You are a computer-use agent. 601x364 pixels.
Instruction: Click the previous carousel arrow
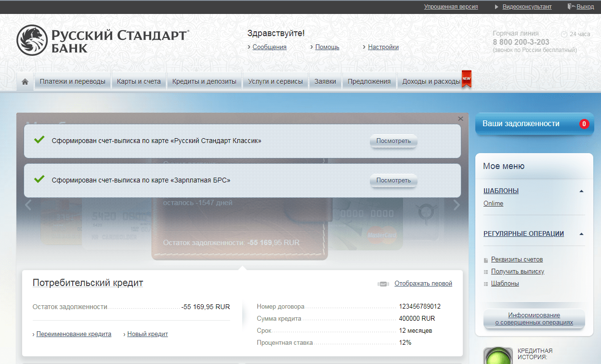[x=28, y=205]
